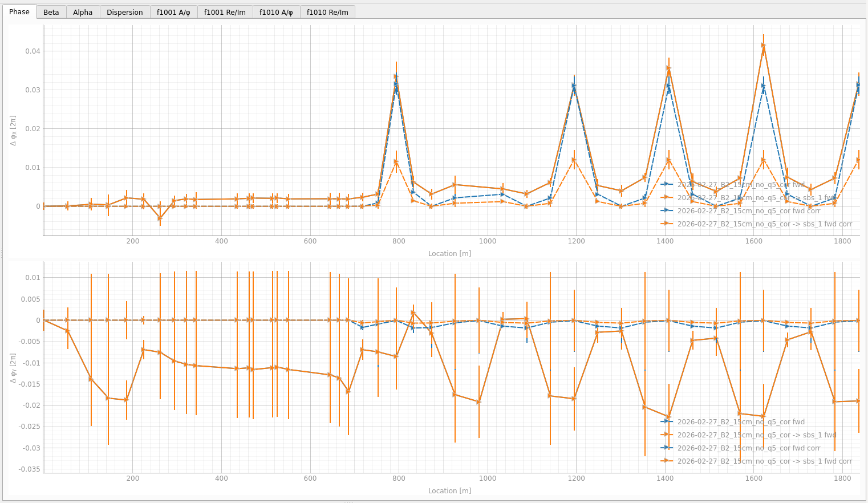
Task: Click the '0.02' y-axis tick label
Action: click(x=32, y=128)
